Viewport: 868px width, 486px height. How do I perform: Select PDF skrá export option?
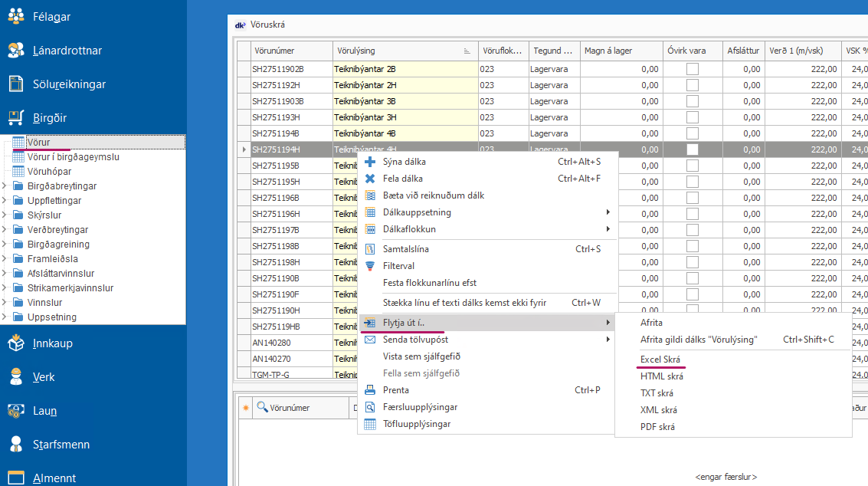pos(657,427)
